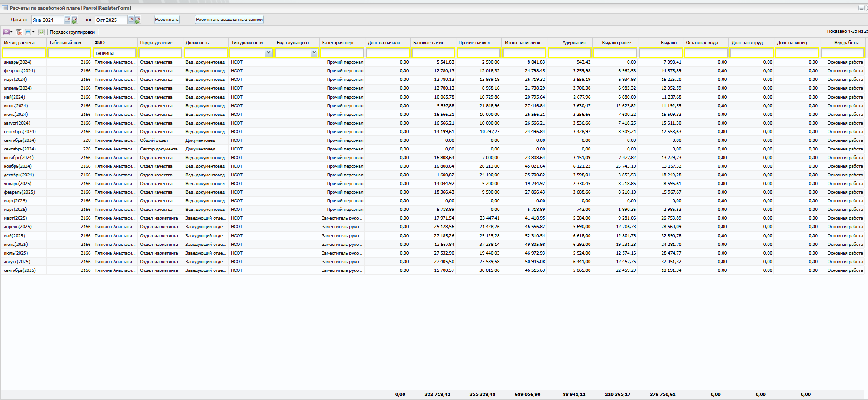Image resolution: width=868 pixels, height=400 pixels.
Task: Focus the filter field under 'Итого начислено'
Action: [524, 53]
